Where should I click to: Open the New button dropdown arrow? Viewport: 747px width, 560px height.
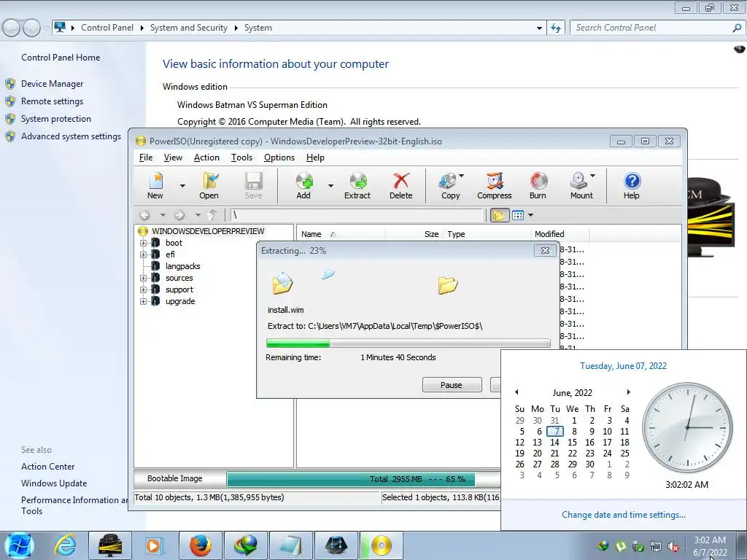[182, 186]
